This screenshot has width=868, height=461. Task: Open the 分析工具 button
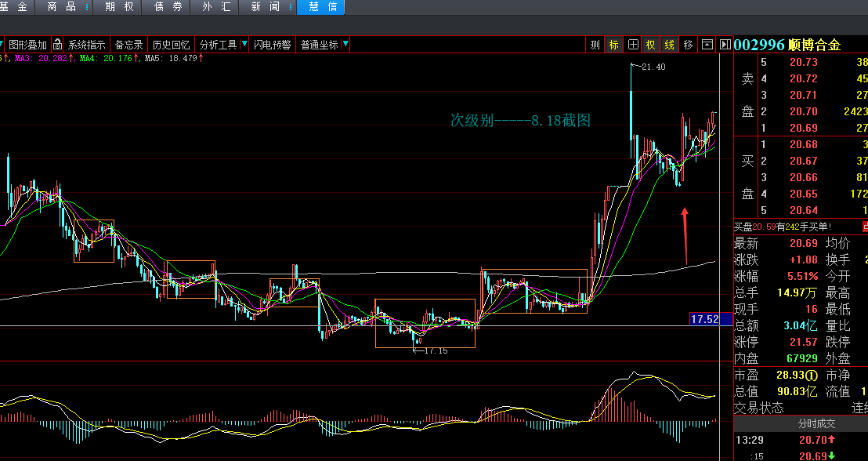(x=218, y=45)
